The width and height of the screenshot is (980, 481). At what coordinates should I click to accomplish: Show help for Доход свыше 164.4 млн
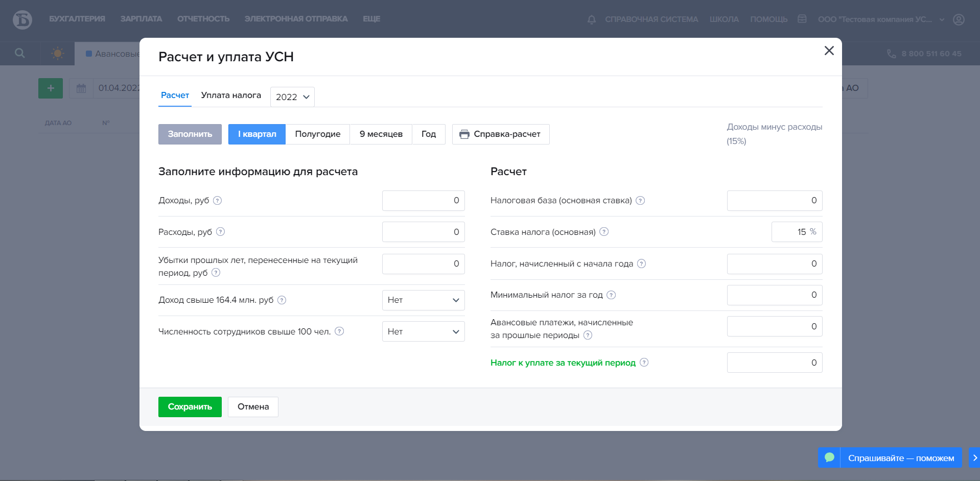coord(282,300)
